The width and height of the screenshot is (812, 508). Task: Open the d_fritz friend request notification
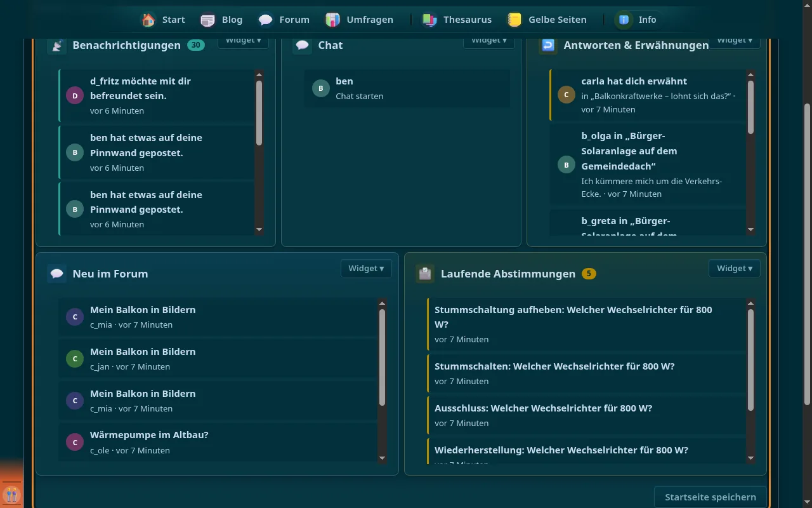pyautogui.click(x=156, y=96)
